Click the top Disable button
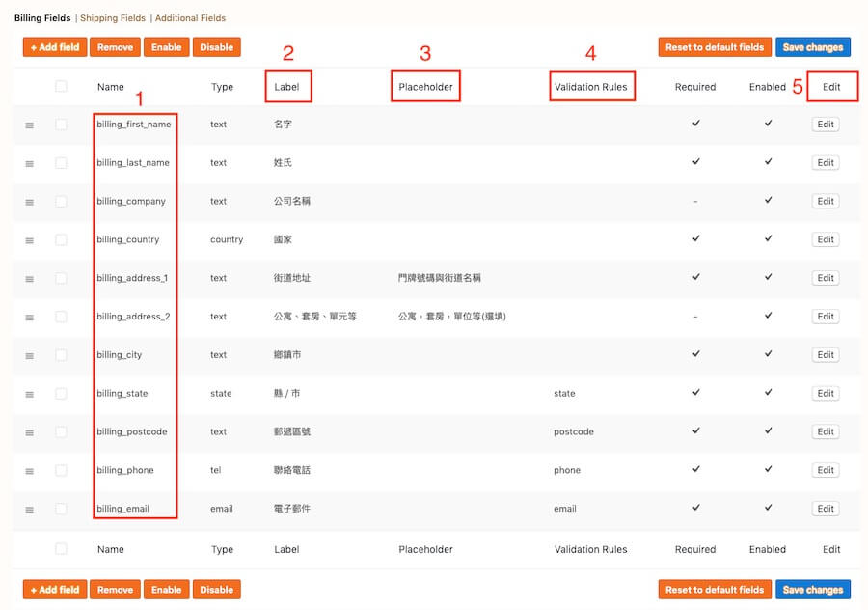Screen dimensions: 868x610 [216, 47]
